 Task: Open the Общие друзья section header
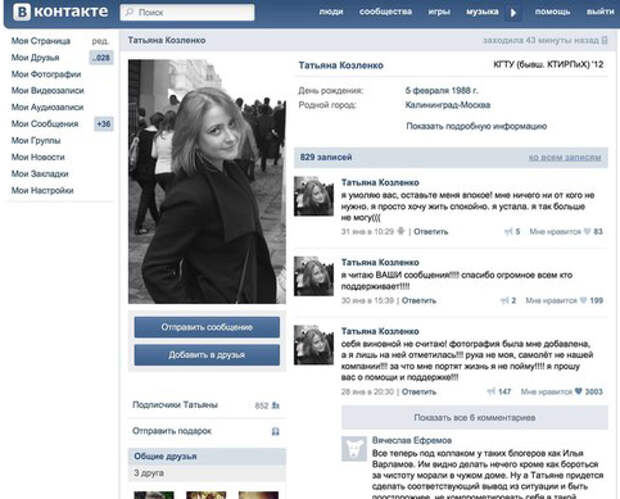pyautogui.click(x=207, y=456)
